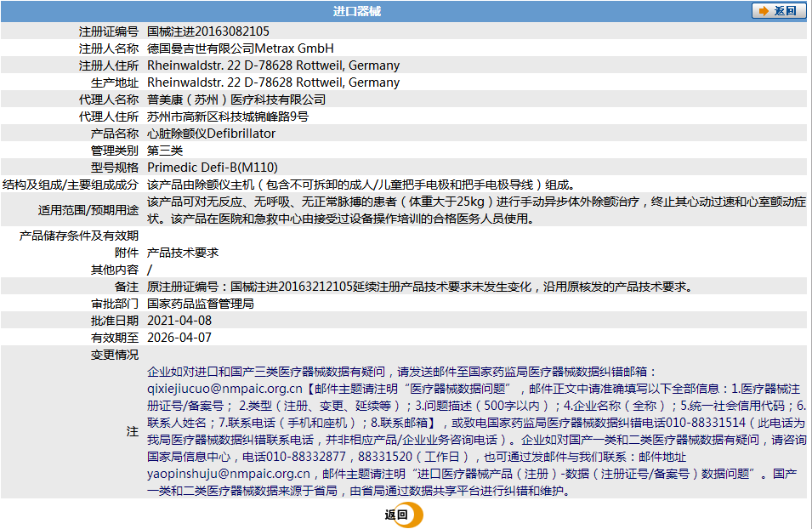Image resolution: width=812 pixels, height=529 pixels.
Task: Click the 备注 label
Action: tap(127, 287)
